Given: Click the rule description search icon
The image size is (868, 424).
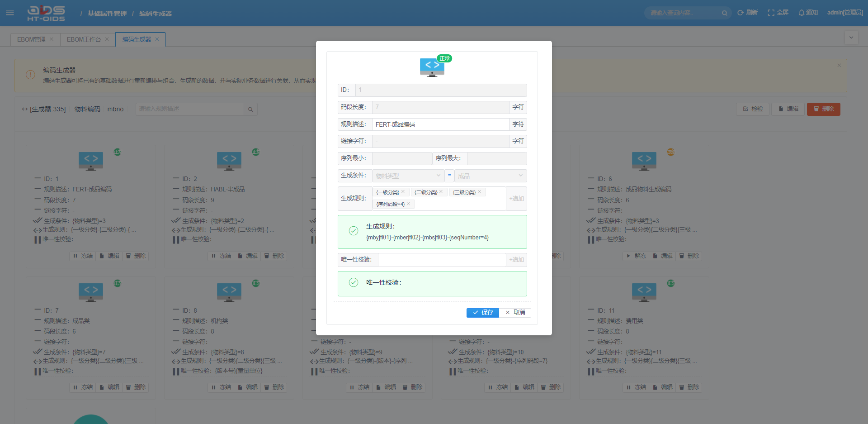Looking at the screenshot, I should tap(250, 109).
